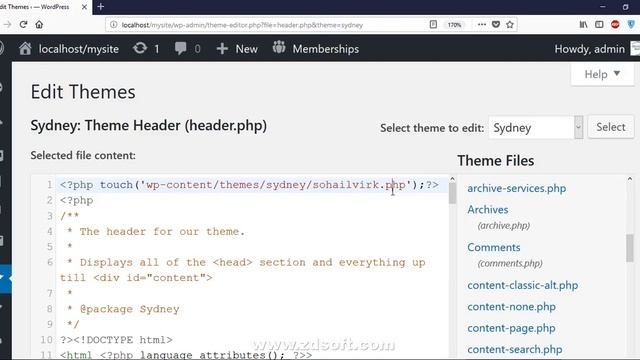Bookmark this page with star icon
Screen dimensions: 640x360
tap(510, 24)
